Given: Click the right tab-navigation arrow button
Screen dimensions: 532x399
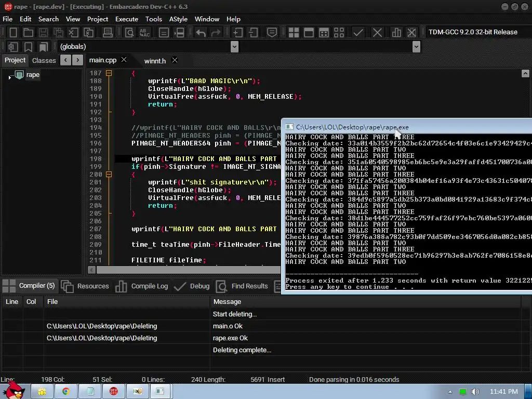Looking at the screenshot, I should pyautogui.click(x=78, y=60).
